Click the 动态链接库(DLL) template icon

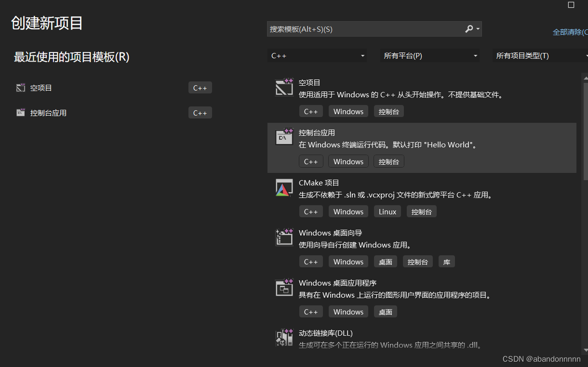pyautogui.click(x=284, y=338)
